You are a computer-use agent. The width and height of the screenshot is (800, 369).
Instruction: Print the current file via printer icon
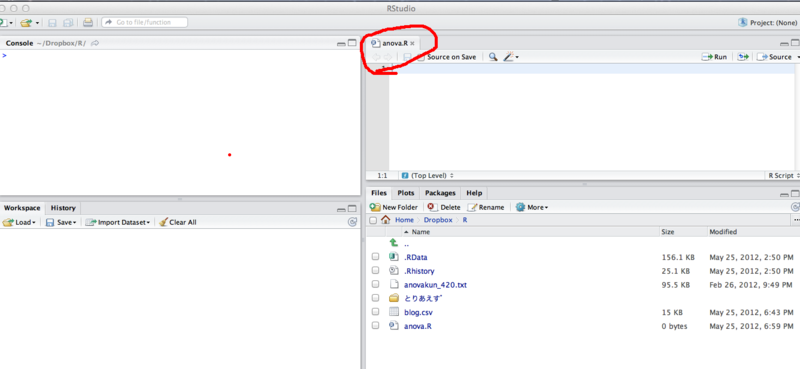click(x=88, y=22)
